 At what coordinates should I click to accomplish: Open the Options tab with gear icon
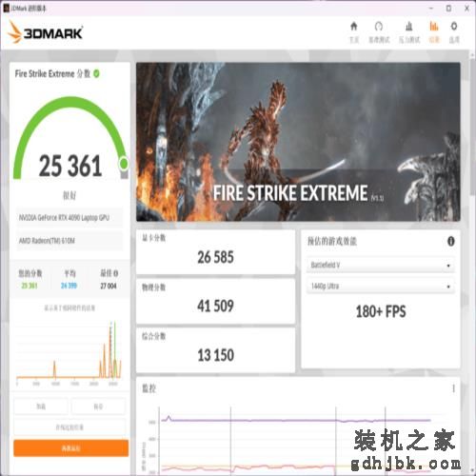454,32
